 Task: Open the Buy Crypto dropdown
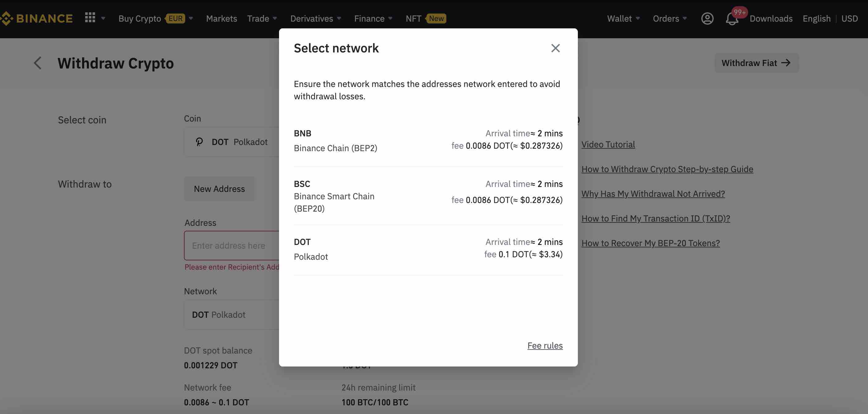coord(140,19)
